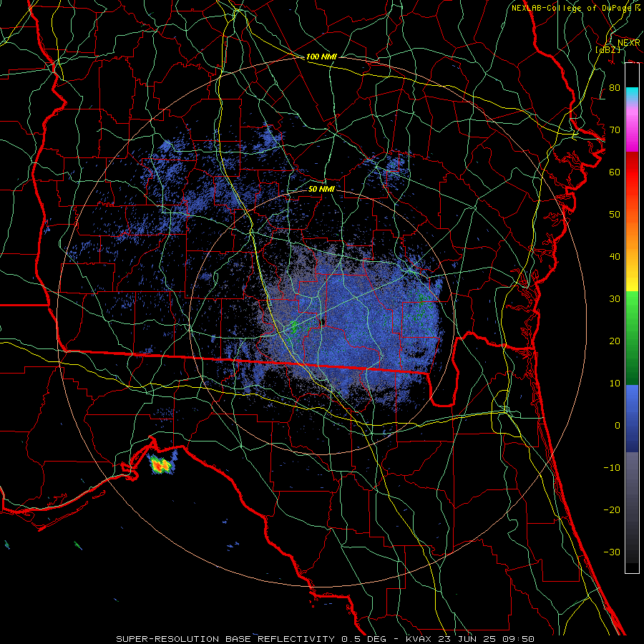The height and width of the screenshot is (644, 644).
Task: Click the 80 value on the color scale
Action: pyautogui.click(x=615, y=87)
